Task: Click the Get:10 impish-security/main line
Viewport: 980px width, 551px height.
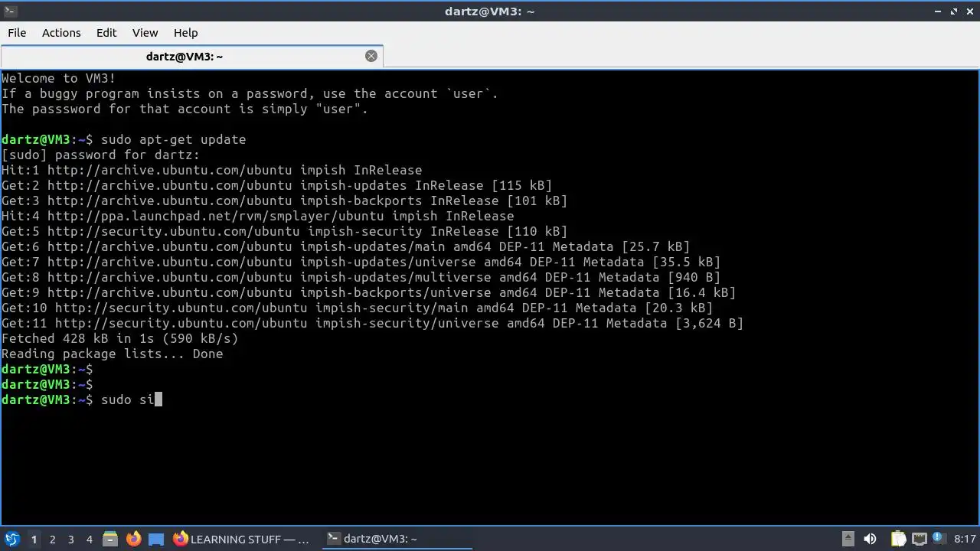Action: 357,308
